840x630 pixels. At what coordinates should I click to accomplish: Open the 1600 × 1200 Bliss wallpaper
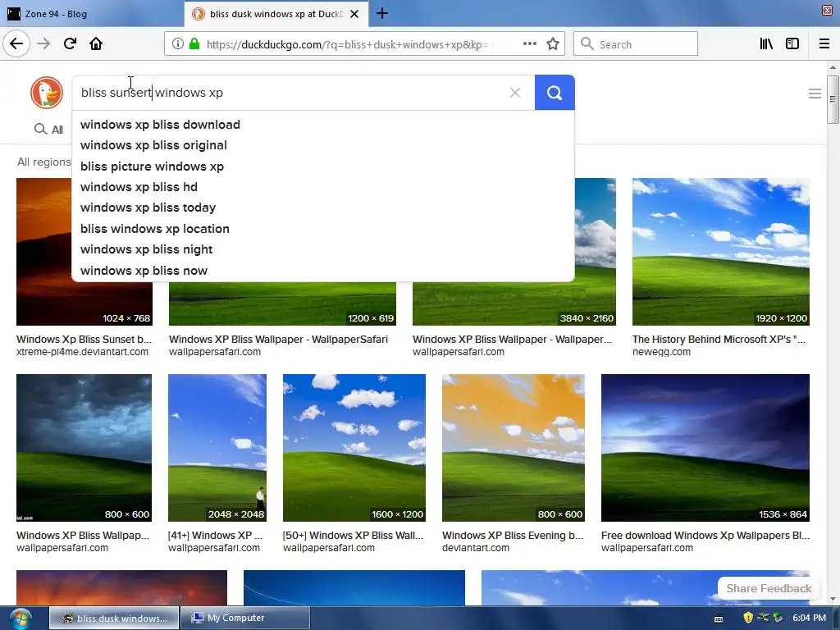coord(354,448)
